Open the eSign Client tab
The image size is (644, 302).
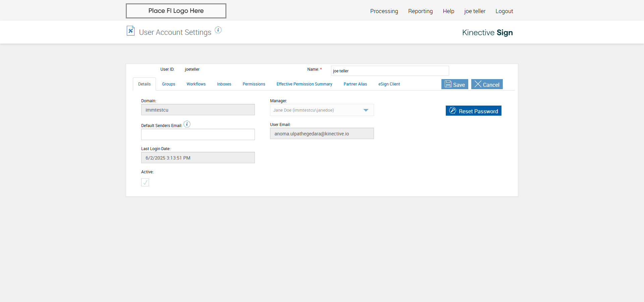click(x=389, y=84)
